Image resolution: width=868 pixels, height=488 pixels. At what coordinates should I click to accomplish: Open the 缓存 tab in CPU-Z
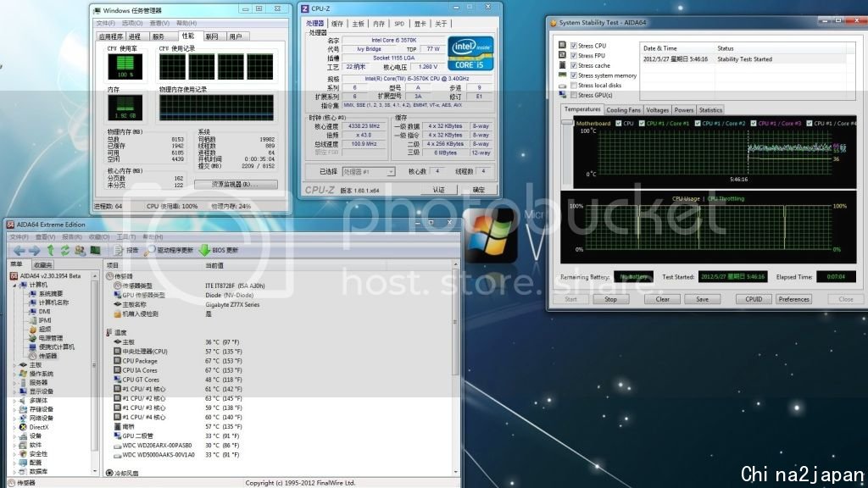[x=337, y=24]
